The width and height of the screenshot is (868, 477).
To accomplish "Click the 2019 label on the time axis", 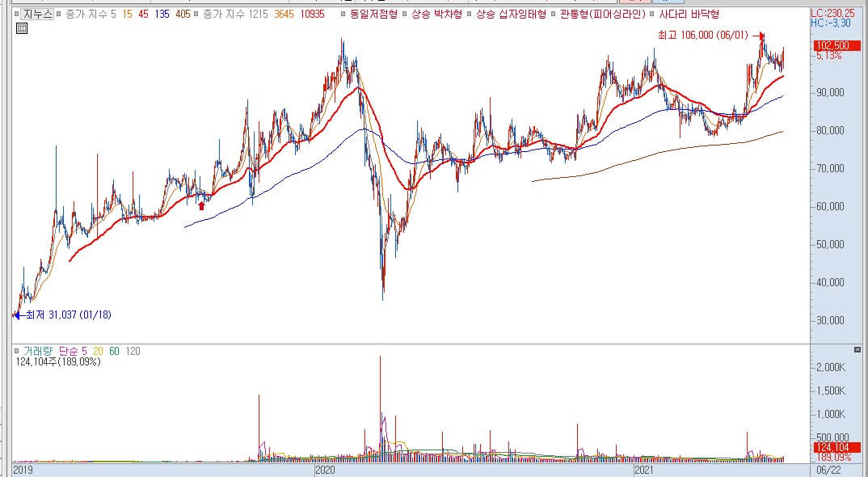I will pos(23,471).
